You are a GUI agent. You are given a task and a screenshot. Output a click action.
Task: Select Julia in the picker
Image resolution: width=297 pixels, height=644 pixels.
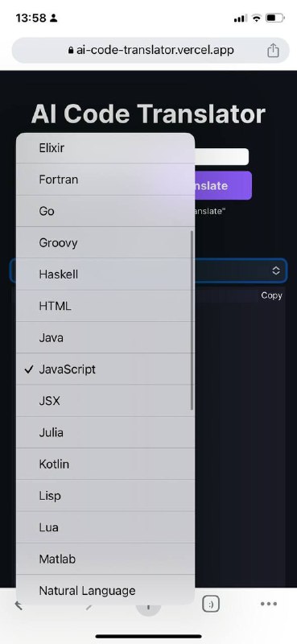tap(105, 432)
